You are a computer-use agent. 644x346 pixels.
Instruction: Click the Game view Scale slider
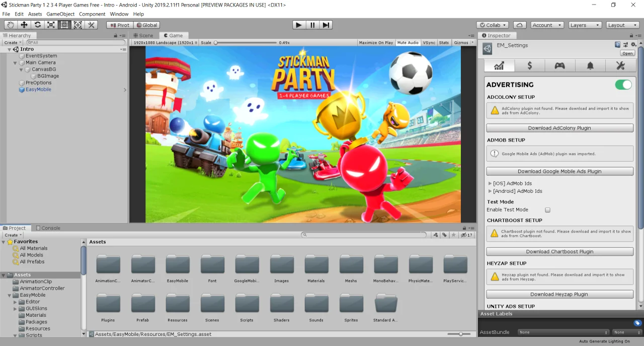tap(246, 43)
